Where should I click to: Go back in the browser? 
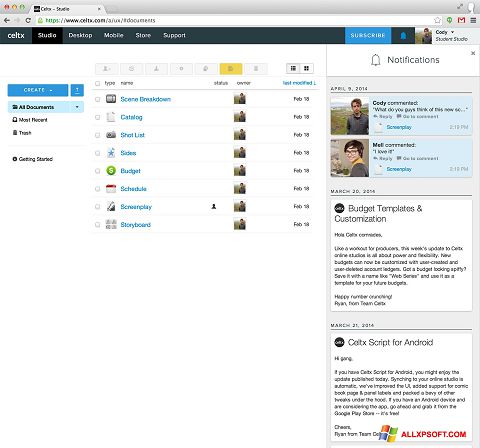(7, 20)
